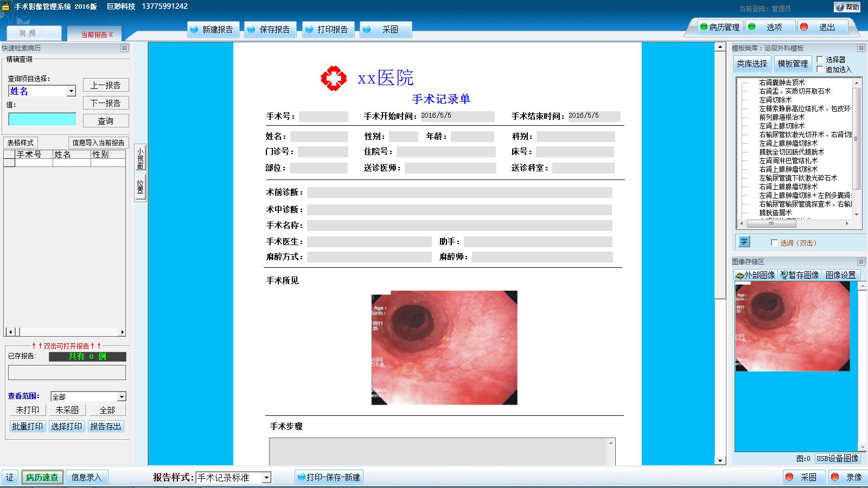Viewport: 868px width, 488px height.
Task: Click the 外部图像 button
Action: coord(756,275)
